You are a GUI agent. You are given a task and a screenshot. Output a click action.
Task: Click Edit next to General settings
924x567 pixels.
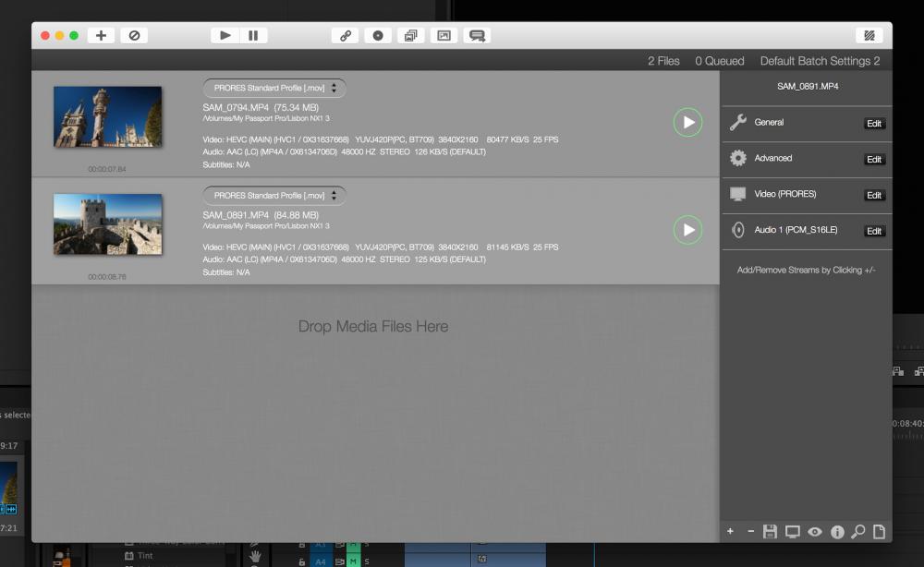pyautogui.click(x=874, y=124)
